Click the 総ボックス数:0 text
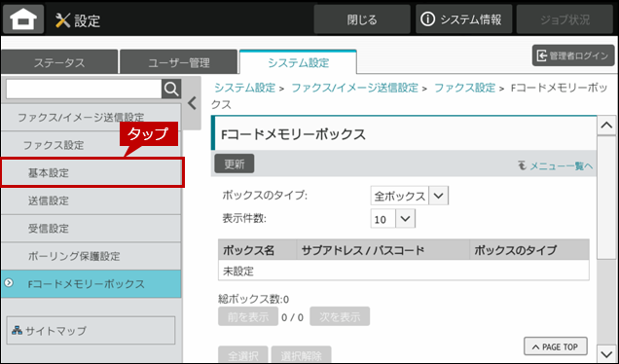 [x=253, y=299]
